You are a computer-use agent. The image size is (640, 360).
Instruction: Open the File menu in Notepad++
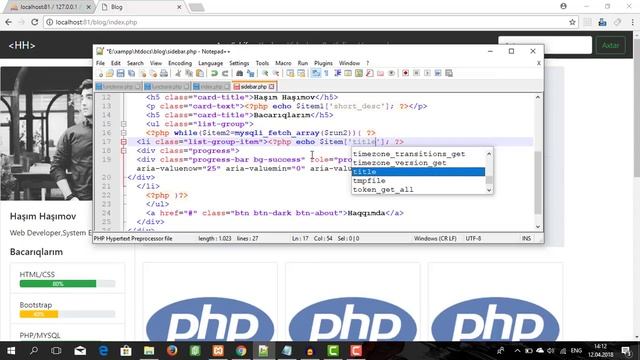[100, 63]
